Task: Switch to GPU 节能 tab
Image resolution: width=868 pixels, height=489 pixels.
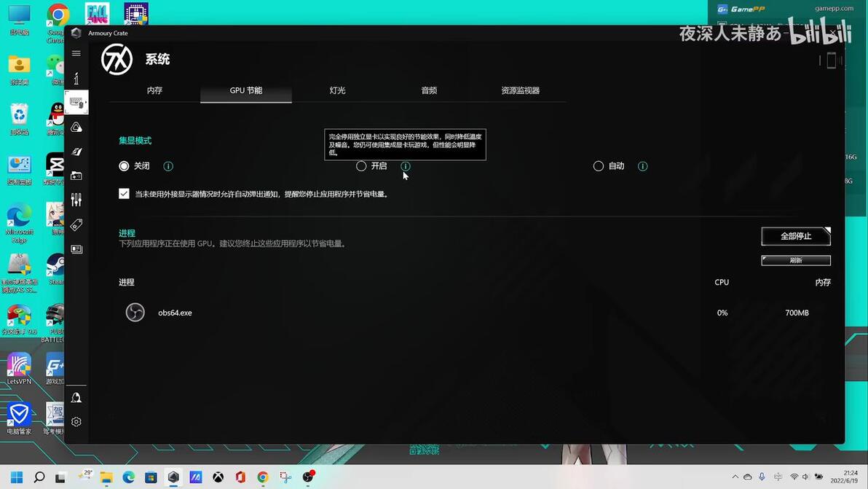Action: click(x=246, y=90)
